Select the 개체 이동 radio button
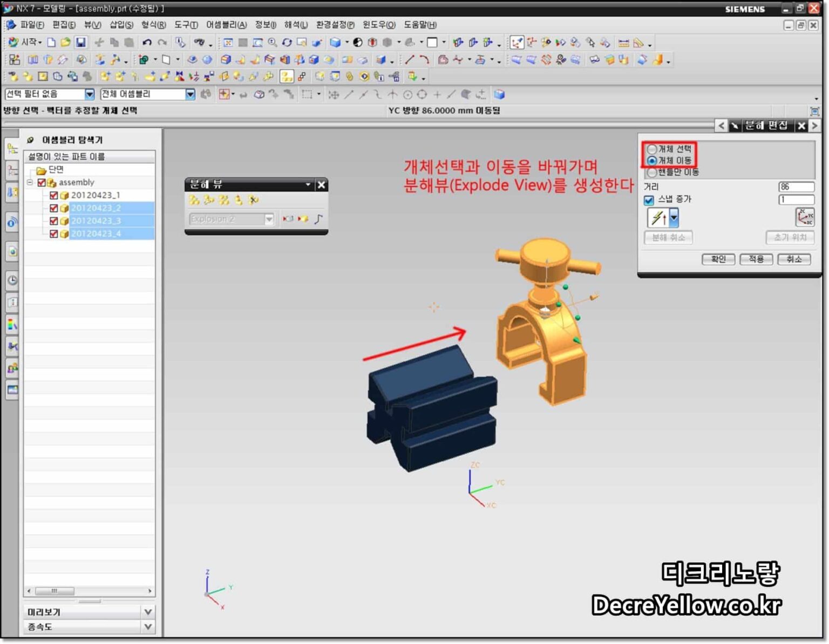829x644 pixels. (652, 161)
